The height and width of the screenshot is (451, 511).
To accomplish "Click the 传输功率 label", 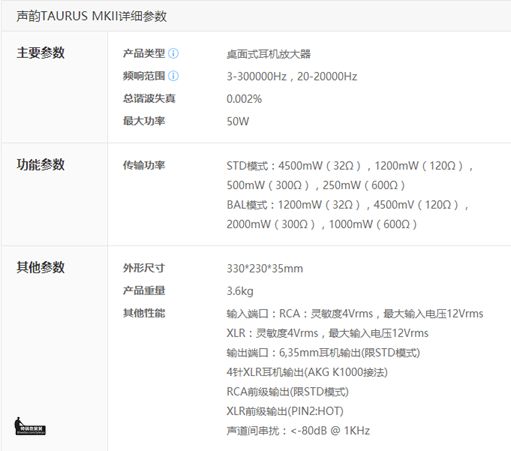I will (144, 165).
